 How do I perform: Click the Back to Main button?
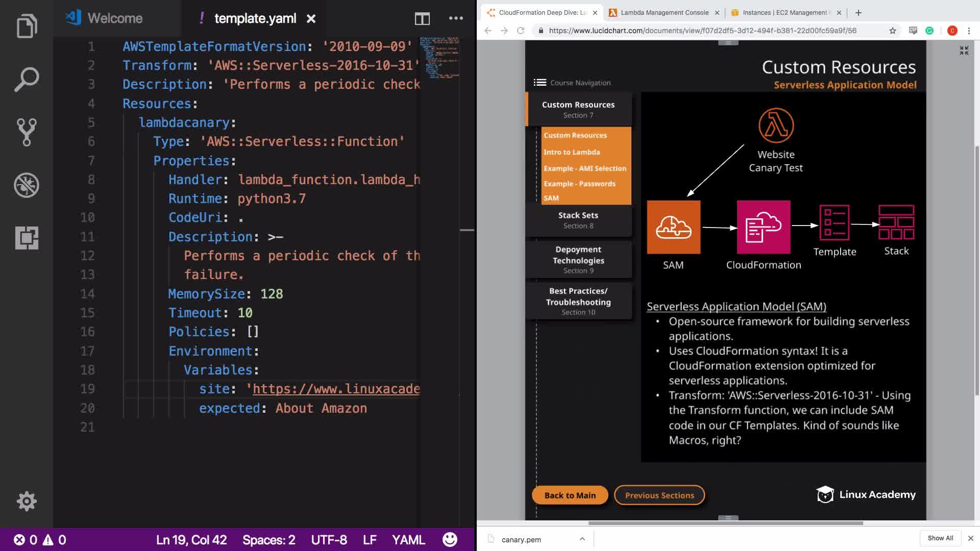[x=570, y=495]
